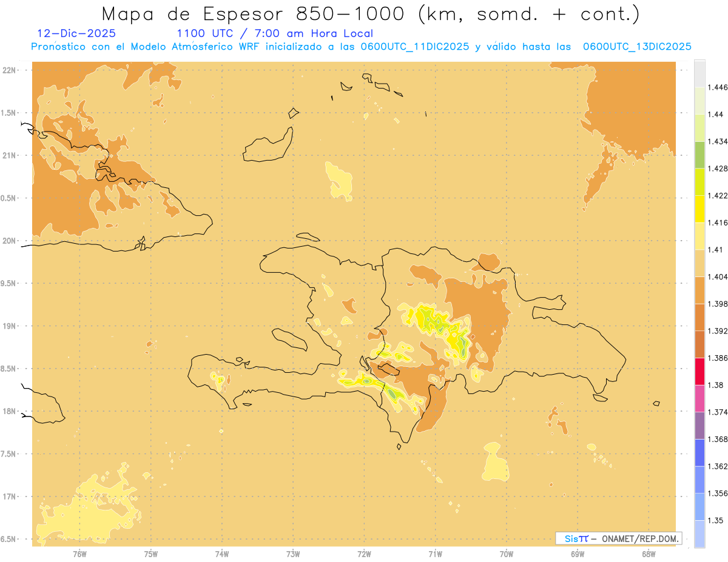Select the pale green swatch between 1.44 and 1.434

tap(699, 128)
